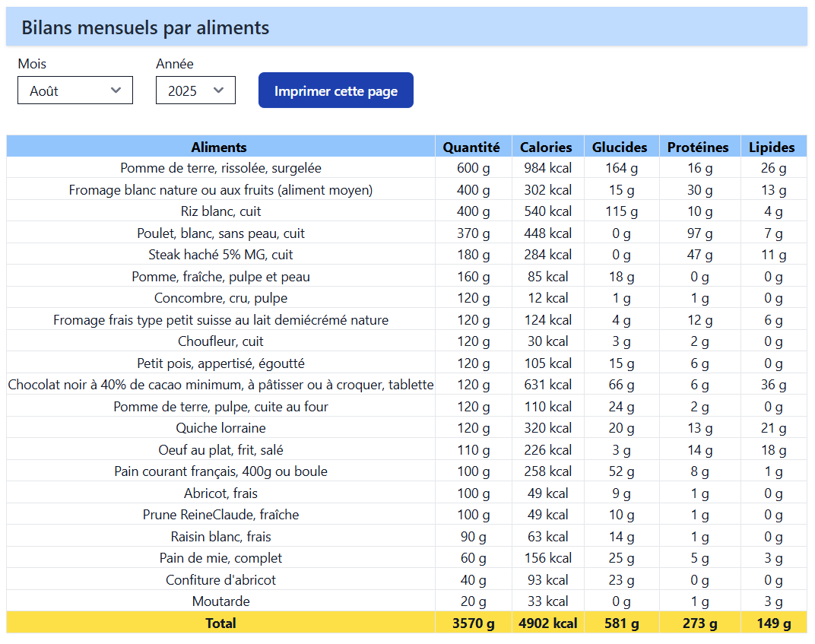815x644 pixels.
Task: Click the Aliments column header
Action: point(220,147)
